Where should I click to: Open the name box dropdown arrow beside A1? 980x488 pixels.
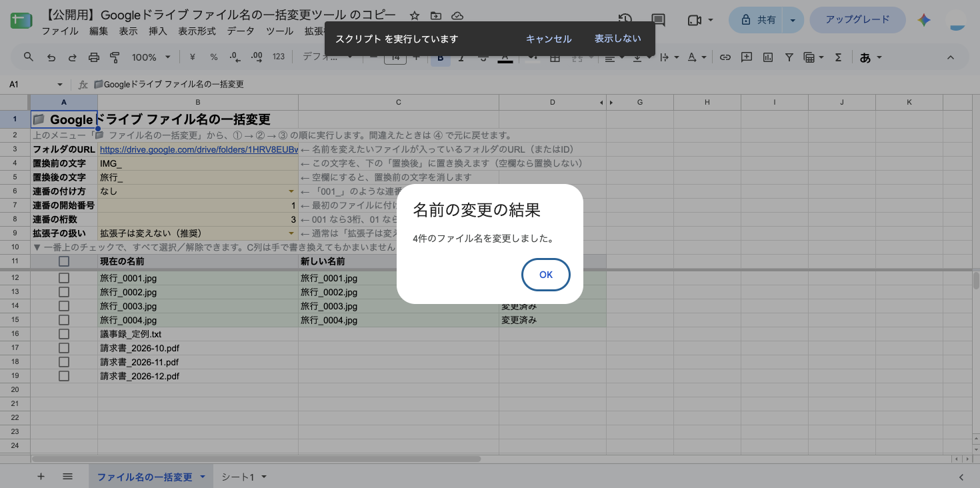click(x=60, y=85)
